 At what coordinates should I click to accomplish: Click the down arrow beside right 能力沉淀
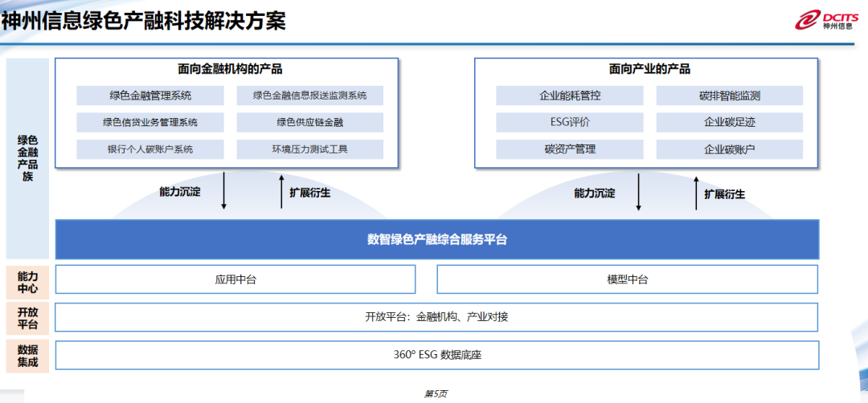(638, 193)
